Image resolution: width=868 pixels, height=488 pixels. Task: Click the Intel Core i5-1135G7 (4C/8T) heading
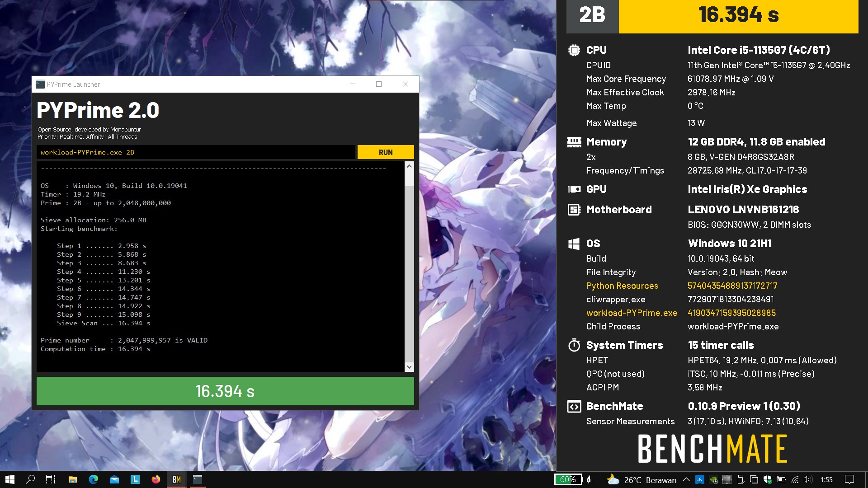(759, 50)
